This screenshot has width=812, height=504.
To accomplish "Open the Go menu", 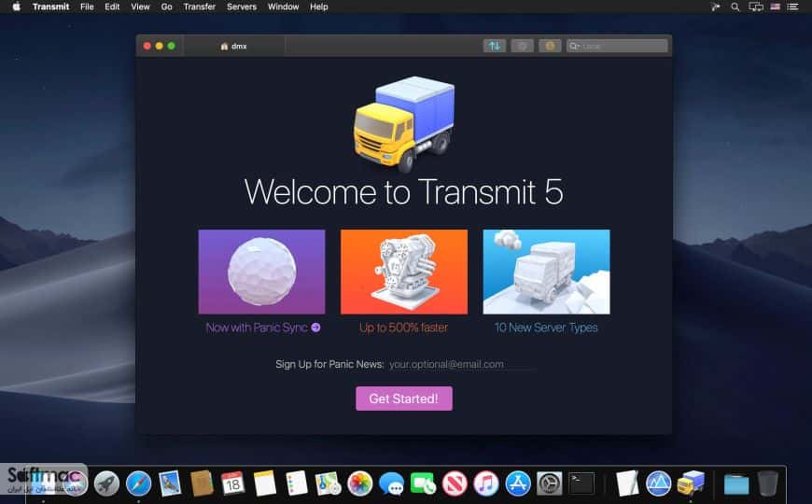I will tap(166, 7).
